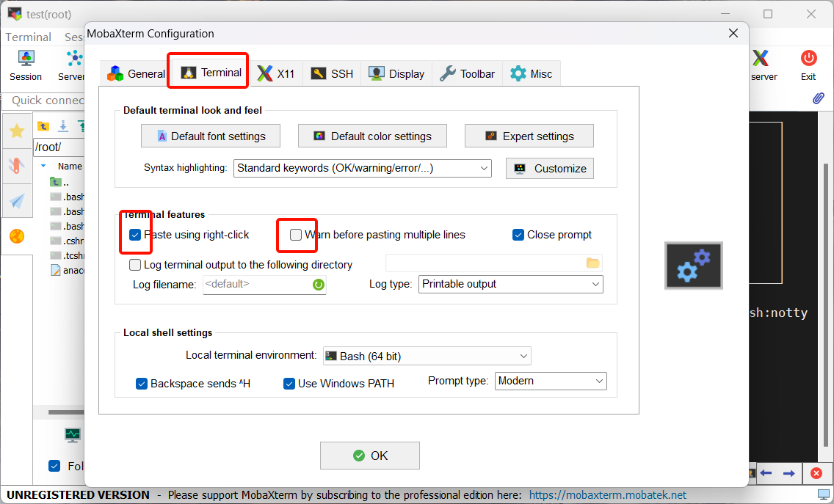Click the remote monitoring screen icon
834x504 pixels.
(73, 435)
